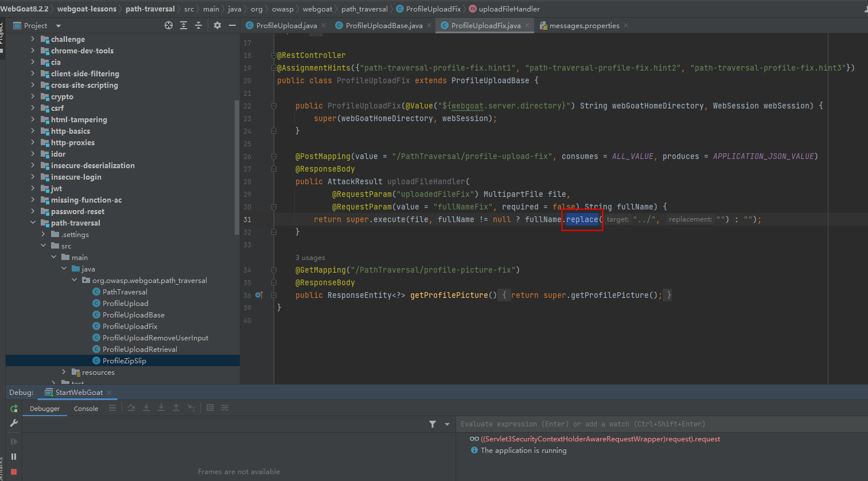The height and width of the screenshot is (481, 868).
Task: Rerun StartWebGoat debug session
Action: pos(14,409)
